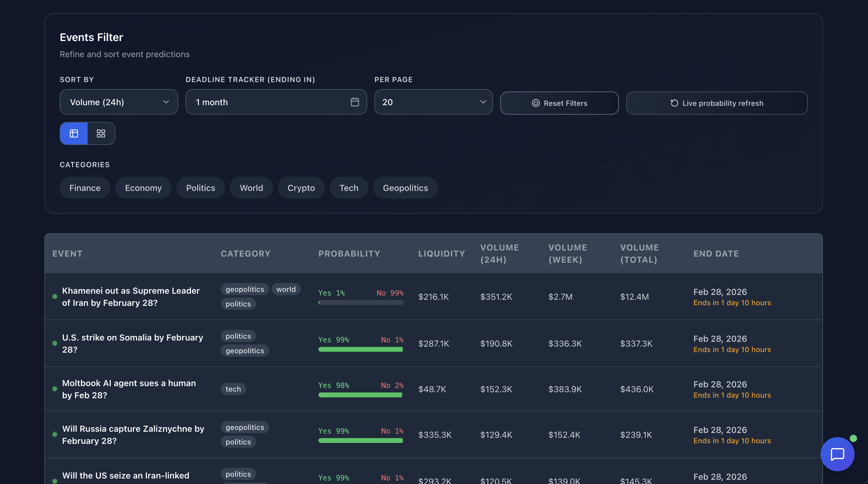Open the Sort By dropdown

[x=119, y=102]
